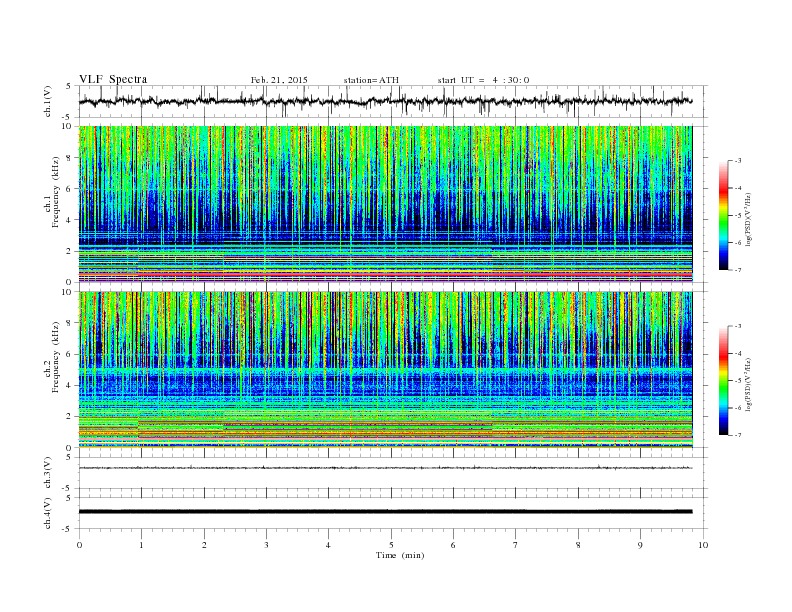Image resolution: width=792 pixels, height=612 pixels.
Task: Click the "8" tick on the time axis
Action: [578, 545]
